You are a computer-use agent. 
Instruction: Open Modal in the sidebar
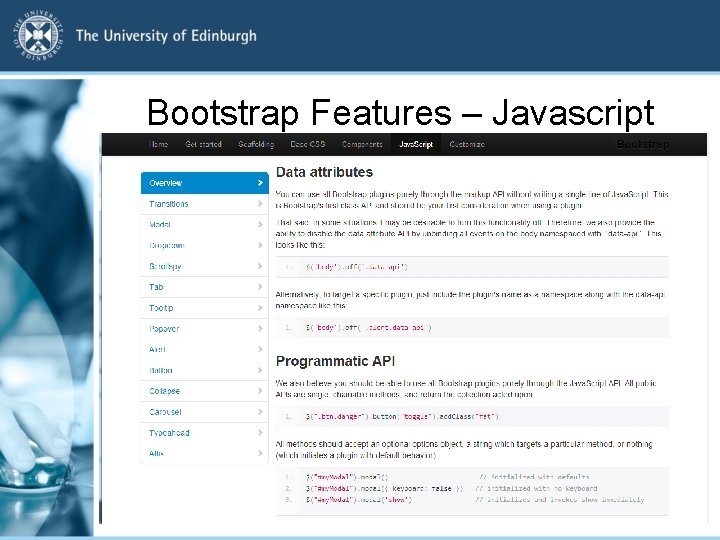tap(204, 225)
